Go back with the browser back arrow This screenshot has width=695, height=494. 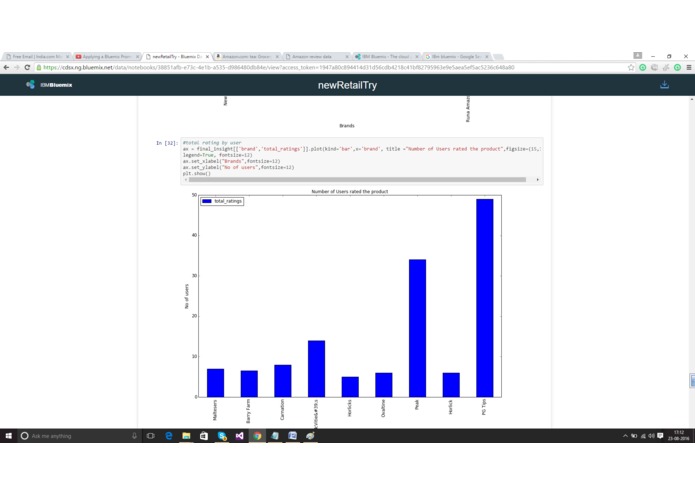tap(6, 67)
